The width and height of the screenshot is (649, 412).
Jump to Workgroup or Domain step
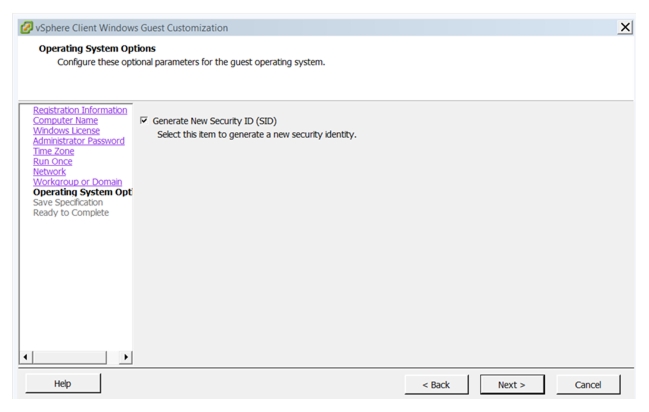77,182
